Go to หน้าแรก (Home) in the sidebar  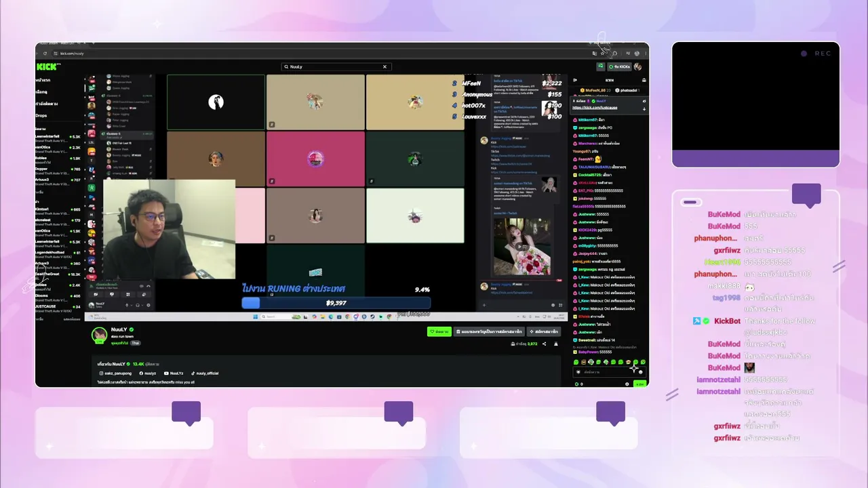43,80
